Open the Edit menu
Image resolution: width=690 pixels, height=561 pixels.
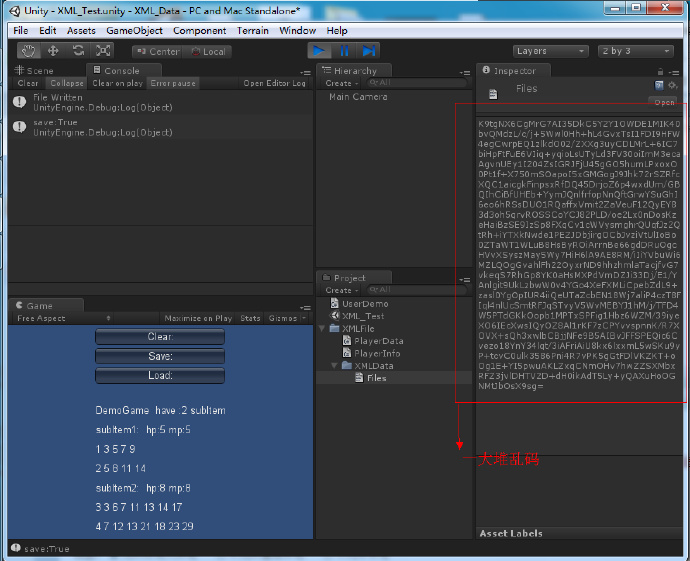pyautogui.click(x=48, y=30)
